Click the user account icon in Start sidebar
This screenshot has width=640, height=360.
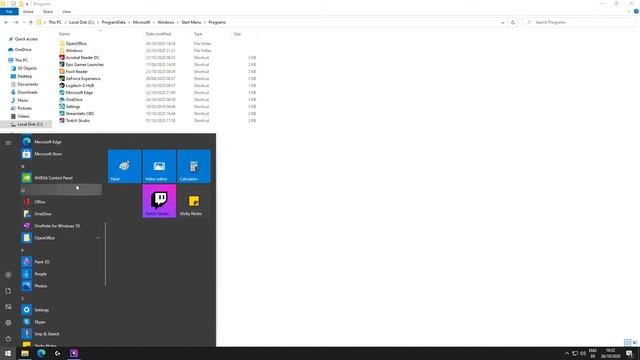point(8,275)
